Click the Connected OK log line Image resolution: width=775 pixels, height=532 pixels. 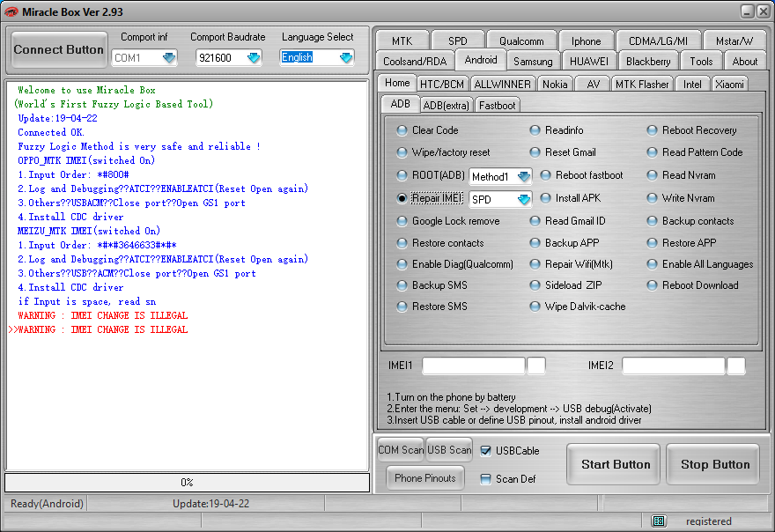(51, 132)
